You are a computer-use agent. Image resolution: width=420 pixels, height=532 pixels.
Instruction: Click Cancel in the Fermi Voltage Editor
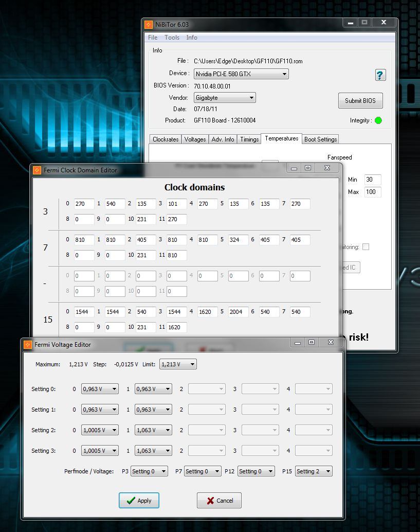pyautogui.click(x=219, y=501)
